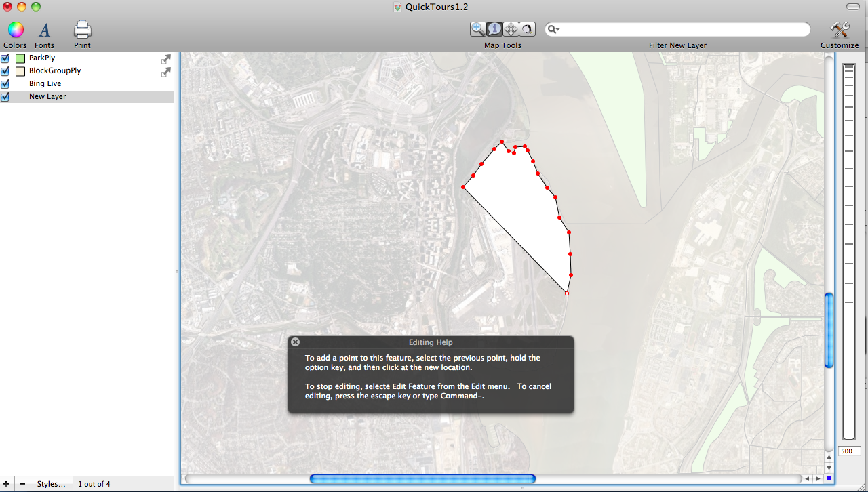Select the zoom-in magnifier map tool
This screenshot has width=868, height=492.
coord(478,29)
